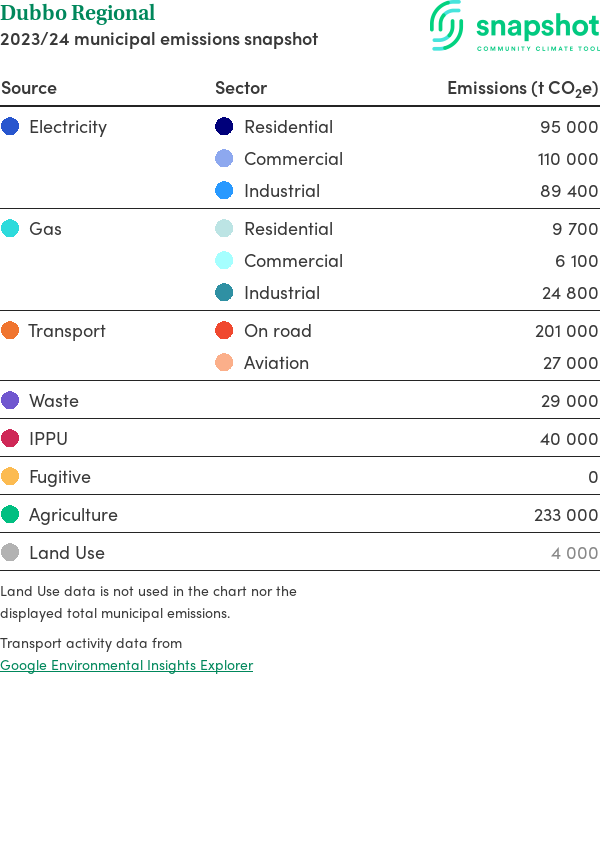Click the Transport orange dot icon
This screenshot has height=850, width=600.
pyautogui.click(x=10, y=331)
